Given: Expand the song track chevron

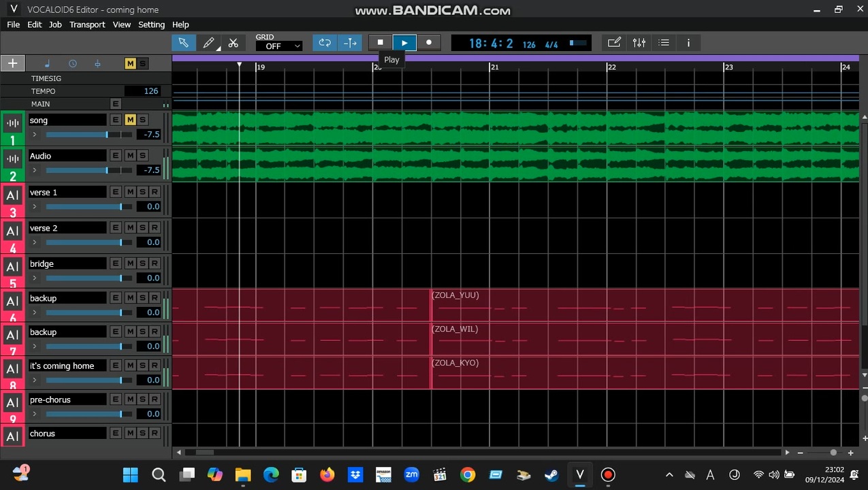Looking at the screenshot, I should coord(35,134).
